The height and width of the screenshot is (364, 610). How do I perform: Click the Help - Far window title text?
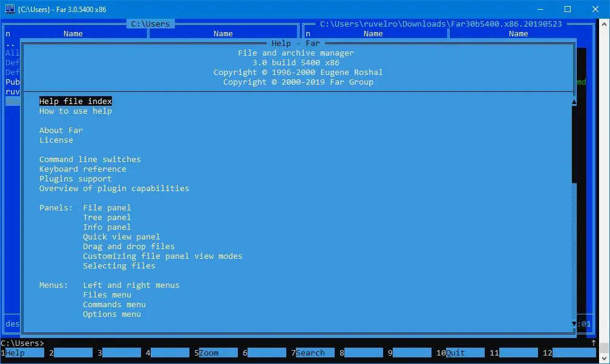[x=296, y=43]
